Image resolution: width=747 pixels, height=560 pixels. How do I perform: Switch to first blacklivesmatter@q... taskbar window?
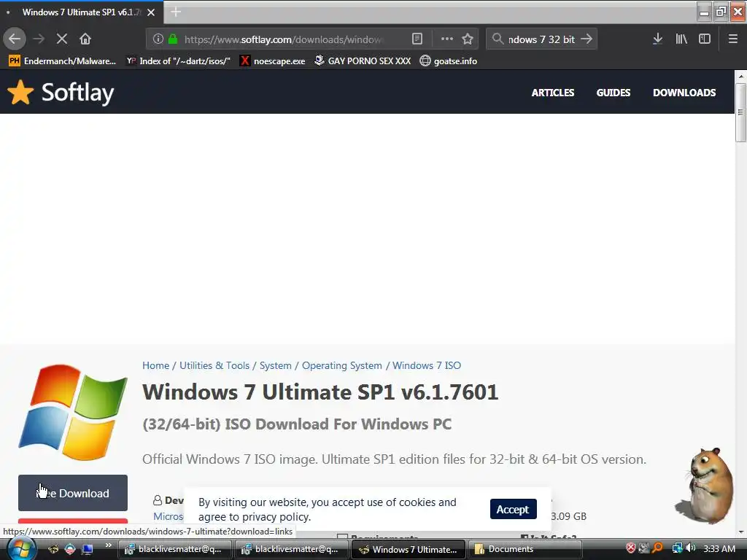click(174, 549)
